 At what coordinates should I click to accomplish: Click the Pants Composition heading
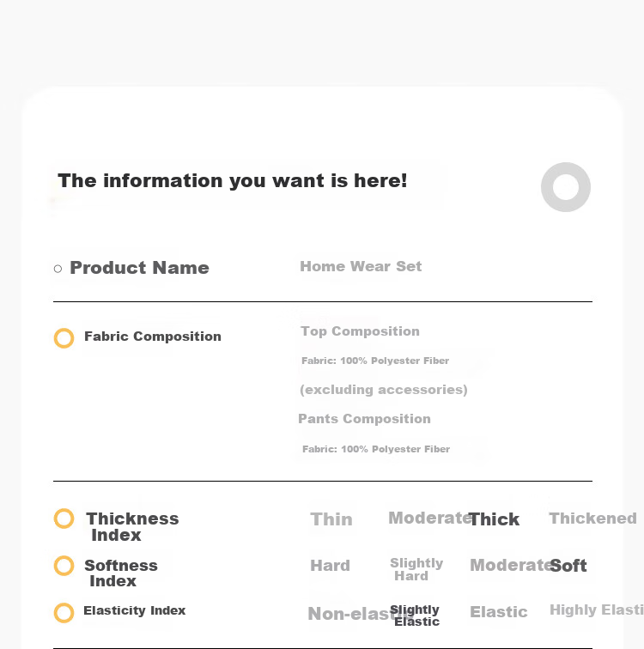[x=364, y=418]
